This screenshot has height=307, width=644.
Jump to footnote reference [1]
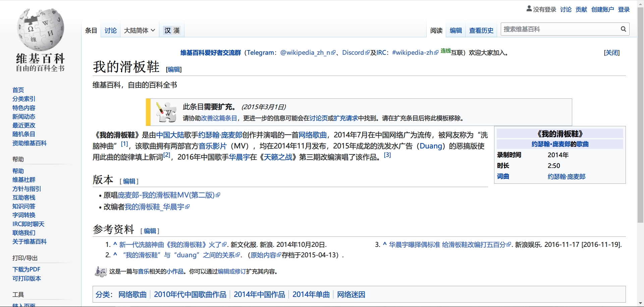click(124, 144)
